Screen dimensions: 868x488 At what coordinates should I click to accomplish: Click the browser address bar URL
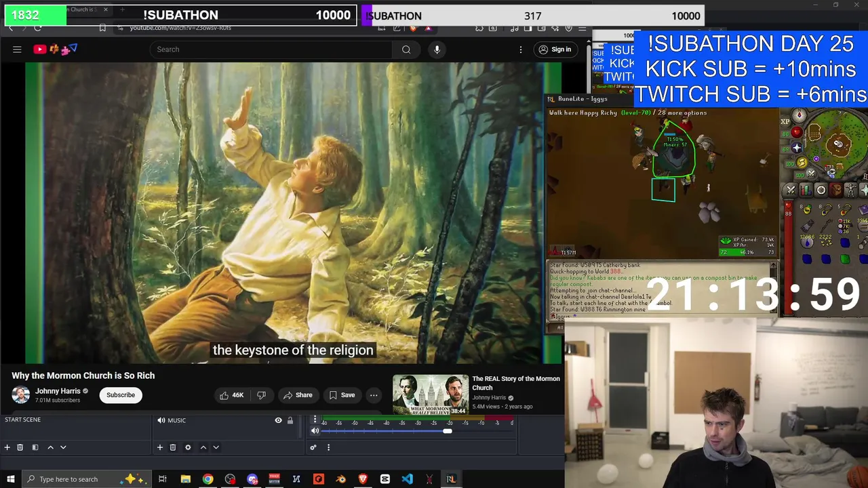180,28
